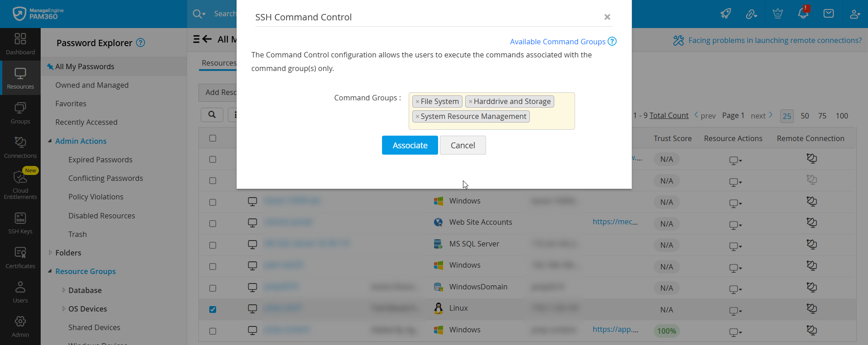Remove Harddrive and Storage command group tag
The image size is (868, 345).
(470, 102)
